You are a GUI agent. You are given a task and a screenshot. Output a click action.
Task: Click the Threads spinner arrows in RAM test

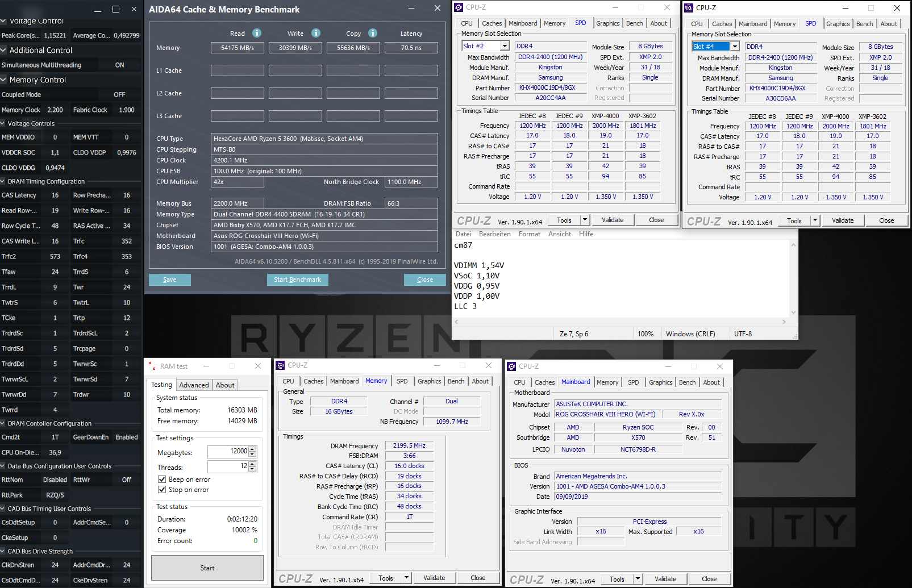coord(253,466)
